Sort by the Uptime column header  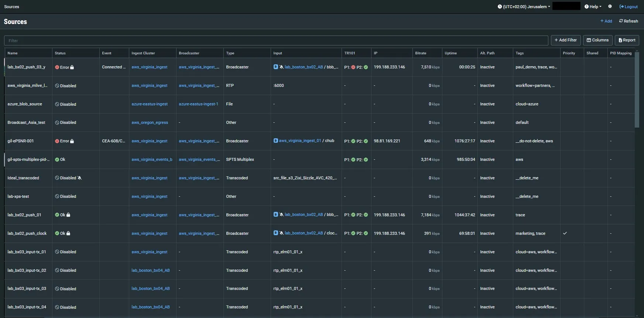pyautogui.click(x=451, y=53)
